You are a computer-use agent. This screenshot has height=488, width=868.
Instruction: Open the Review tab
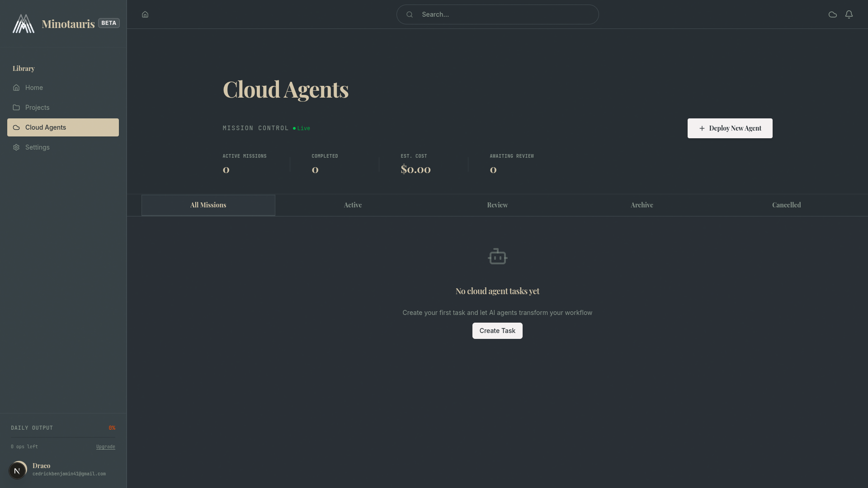(497, 205)
